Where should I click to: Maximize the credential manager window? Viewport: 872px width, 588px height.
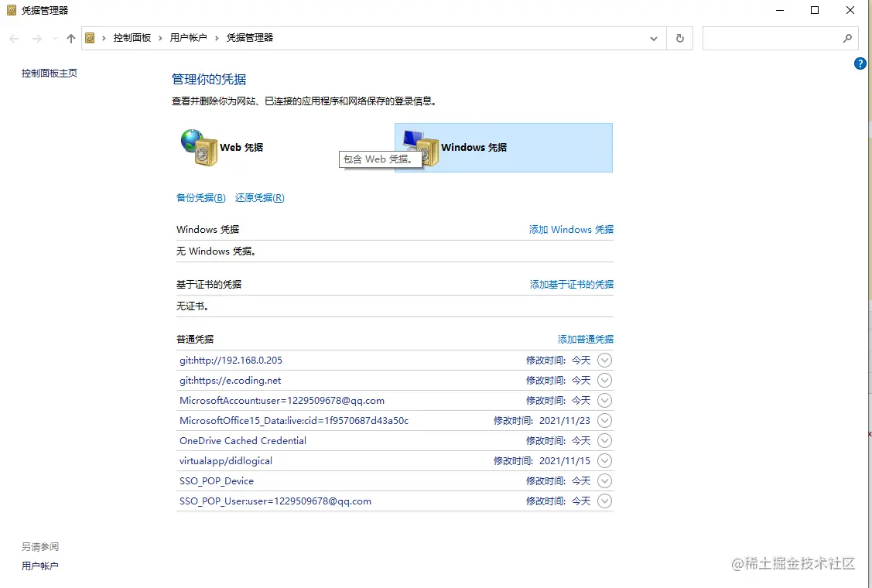pos(815,10)
